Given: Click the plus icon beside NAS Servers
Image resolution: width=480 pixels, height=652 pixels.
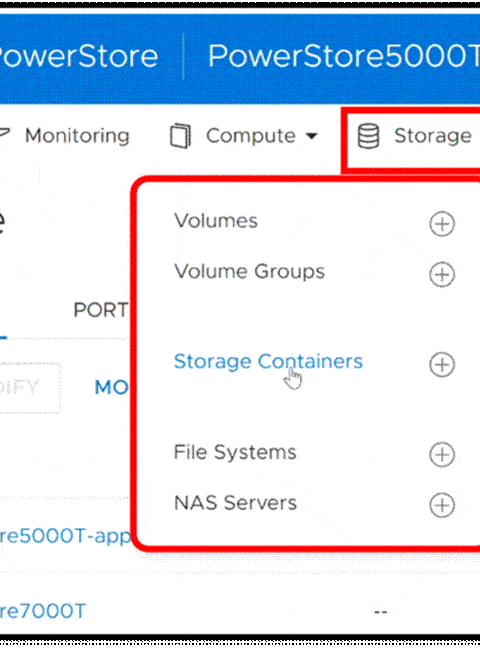Looking at the screenshot, I should coord(442,505).
